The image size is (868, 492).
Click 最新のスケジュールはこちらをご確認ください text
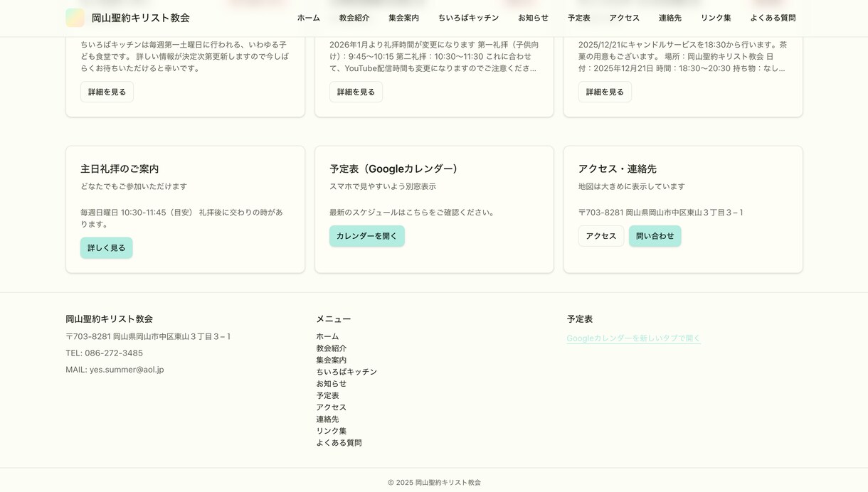click(413, 213)
